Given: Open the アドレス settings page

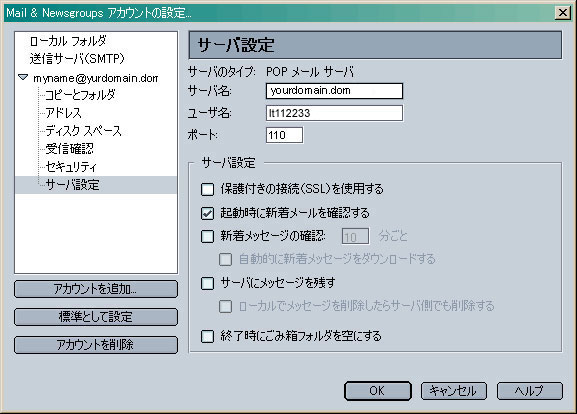Looking at the screenshot, I should 63,113.
